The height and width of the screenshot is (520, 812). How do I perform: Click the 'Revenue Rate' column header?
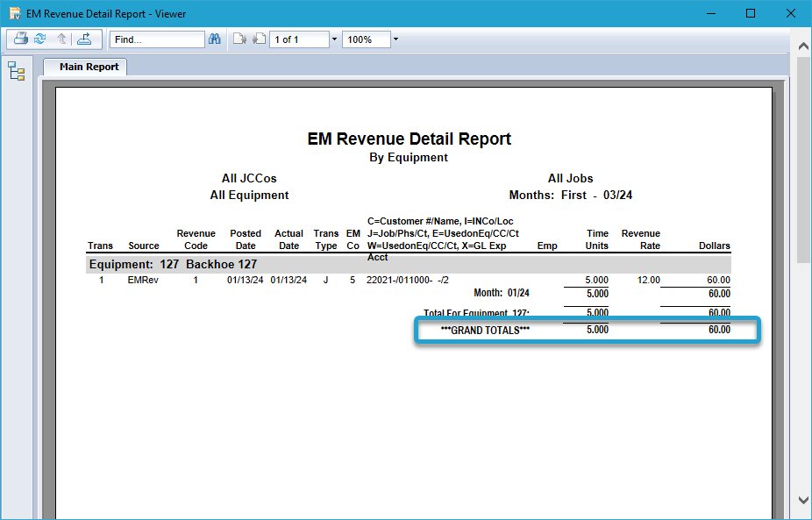[641, 239]
